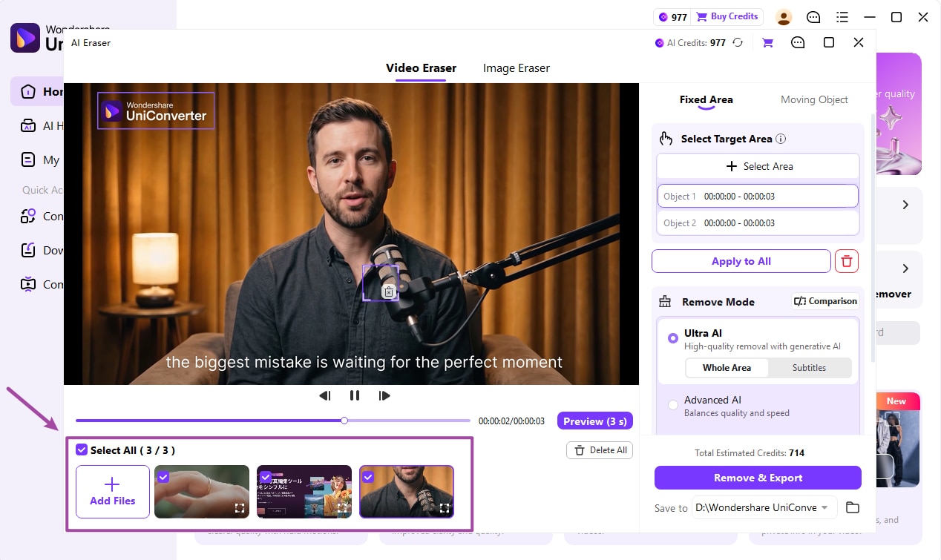Select the Ultra AI radio option
The height and width of the screenshot is (560, 941).
click(x=672, y=338)
